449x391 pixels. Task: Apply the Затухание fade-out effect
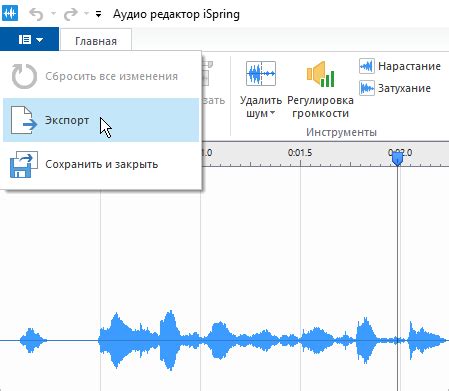(x=395, y=88)
